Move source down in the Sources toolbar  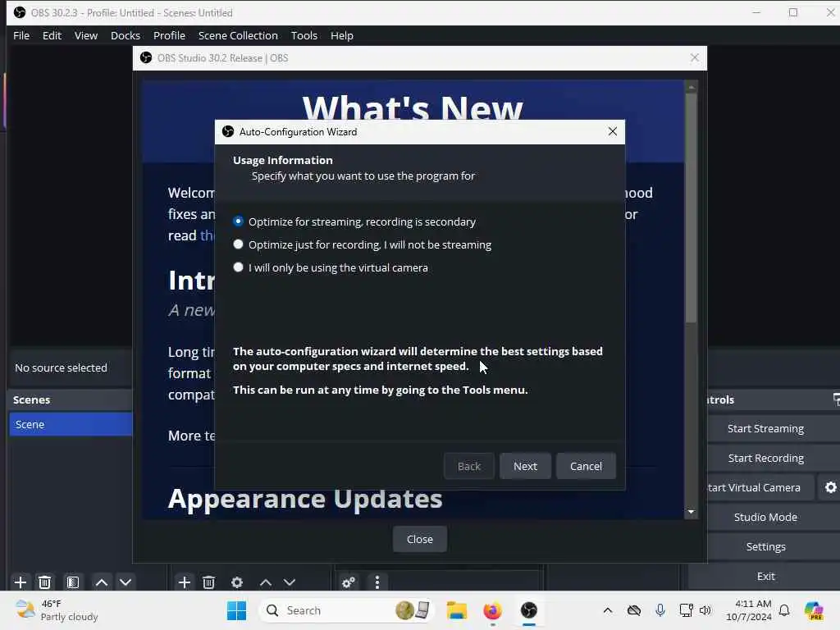pyautogui.click(x=290, y=582)
